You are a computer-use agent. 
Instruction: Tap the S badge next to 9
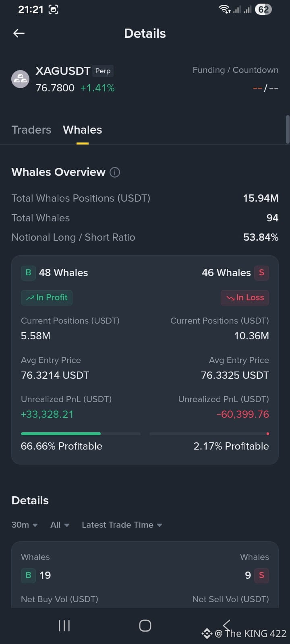pyautogui.click(x=261, y=575)
